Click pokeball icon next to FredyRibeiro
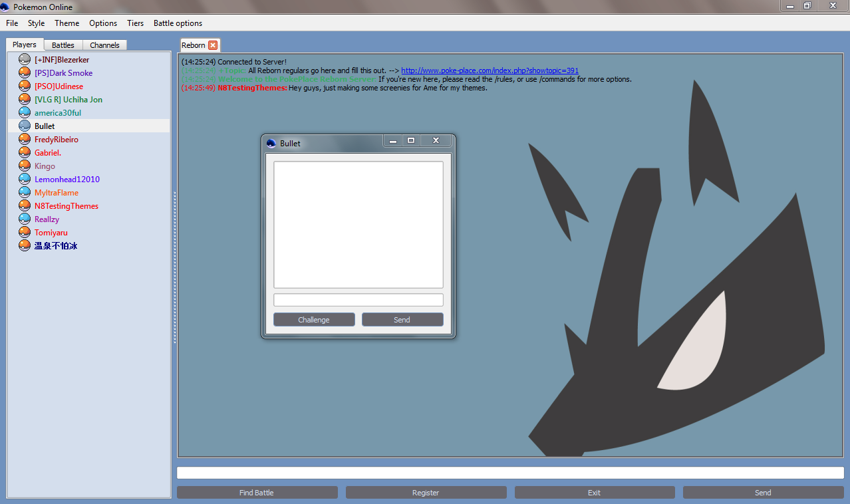The height and width of the screenshot is (504, 850). (x=25, y=139)
